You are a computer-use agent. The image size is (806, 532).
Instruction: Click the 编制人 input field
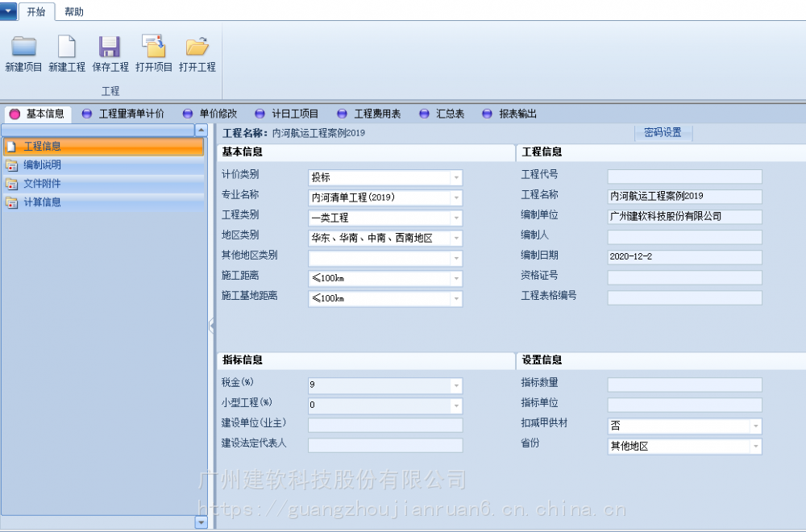pyautogui.click(x=684, y=237)
